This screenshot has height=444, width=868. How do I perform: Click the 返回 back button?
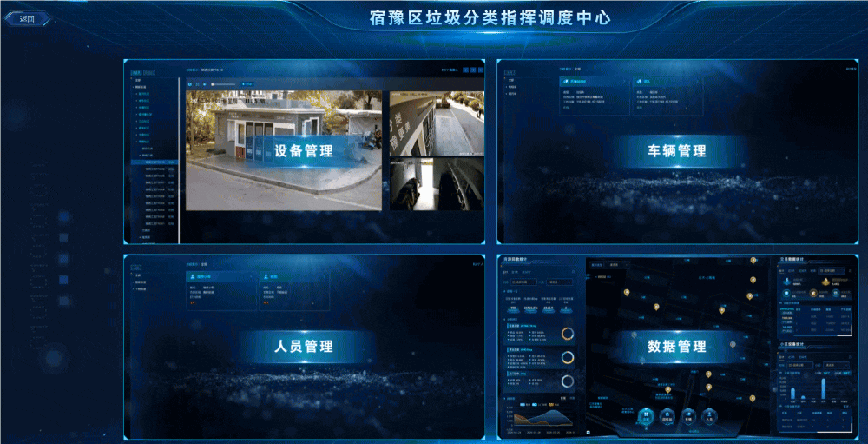[26, 18]
